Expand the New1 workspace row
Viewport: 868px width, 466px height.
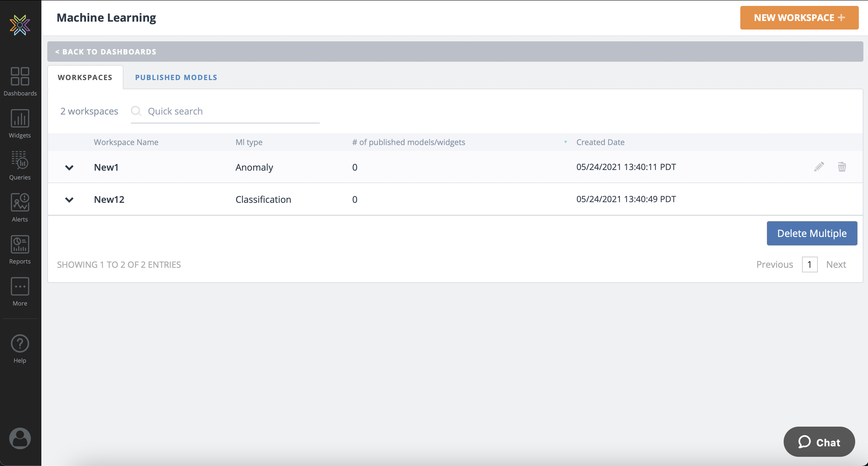pos(69,167)
